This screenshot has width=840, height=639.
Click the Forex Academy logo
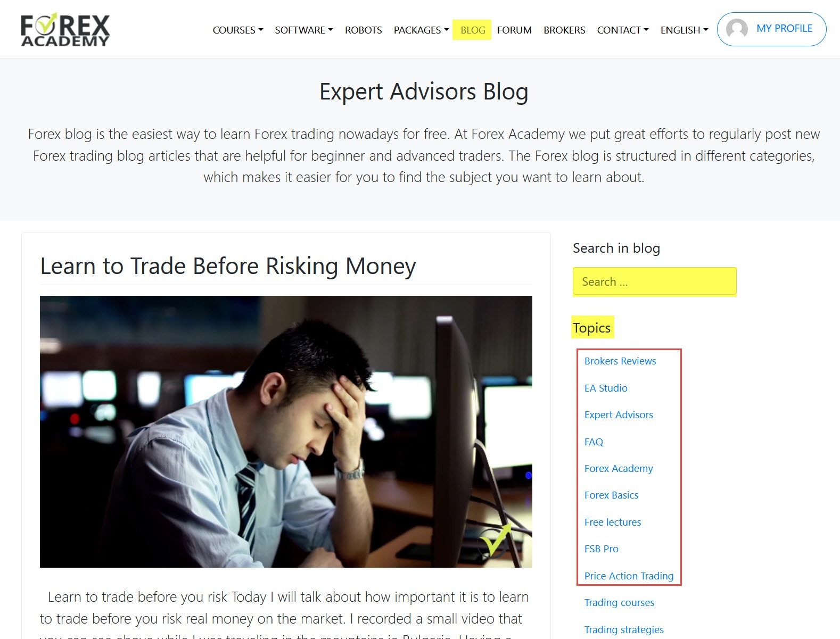(x=65, y=30)
